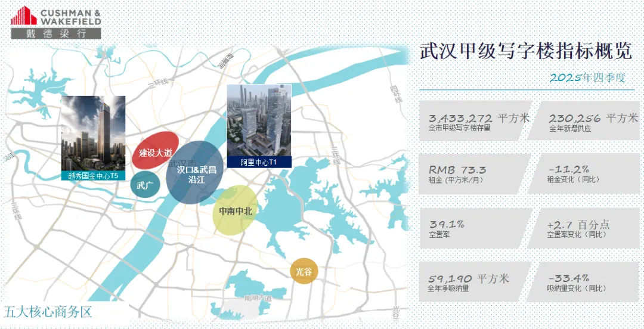Click the 戴德梁行 name bar
This screenshot has height=329, width=644.
coord(56,34)
